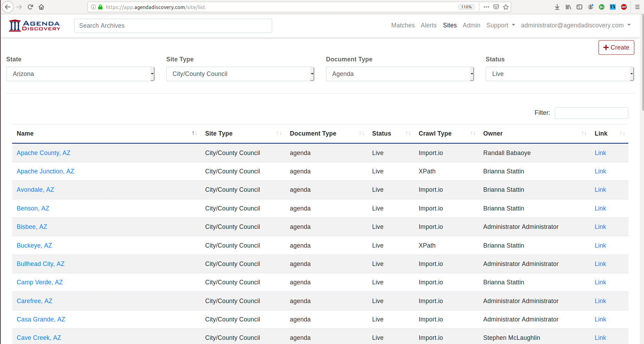The height and width of the screenshot is (344, 644).
Task: Select owner Stephen McLaughlin cell
Action: [x=511, y=338]
